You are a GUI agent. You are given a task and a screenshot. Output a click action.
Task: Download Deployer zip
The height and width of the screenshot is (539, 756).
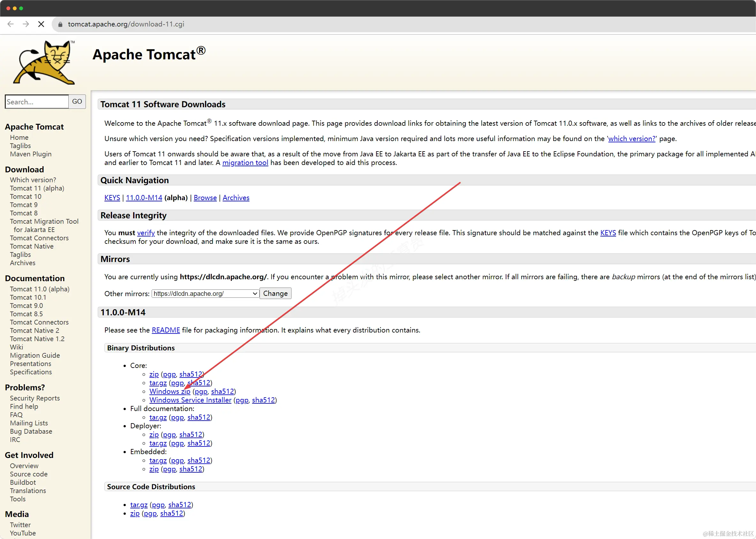[154, 435]
